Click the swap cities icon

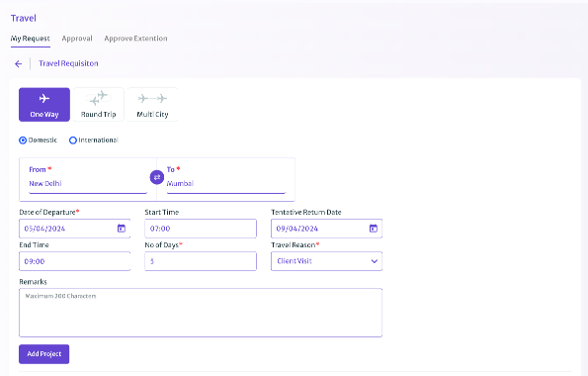[157, 177]
